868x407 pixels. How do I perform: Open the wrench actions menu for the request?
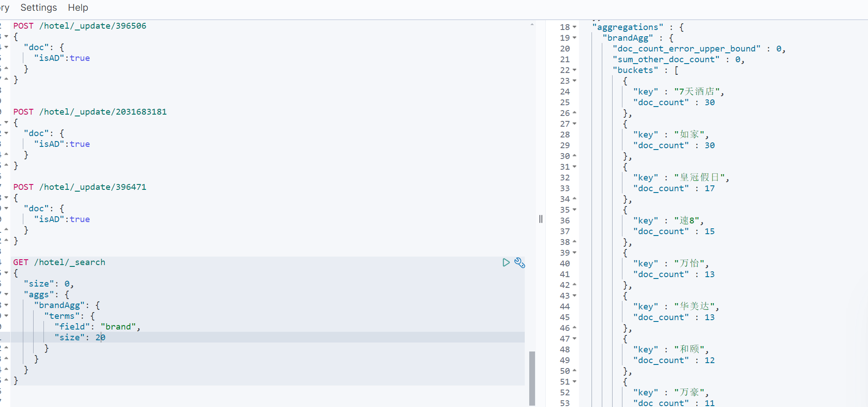click(519, 262)
